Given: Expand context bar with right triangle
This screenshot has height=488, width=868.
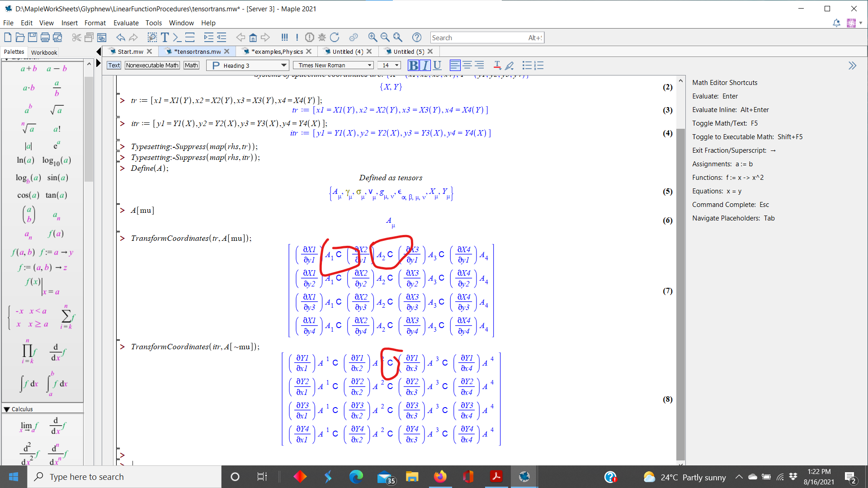Looking at the screenshot, I should coord(99,63).
